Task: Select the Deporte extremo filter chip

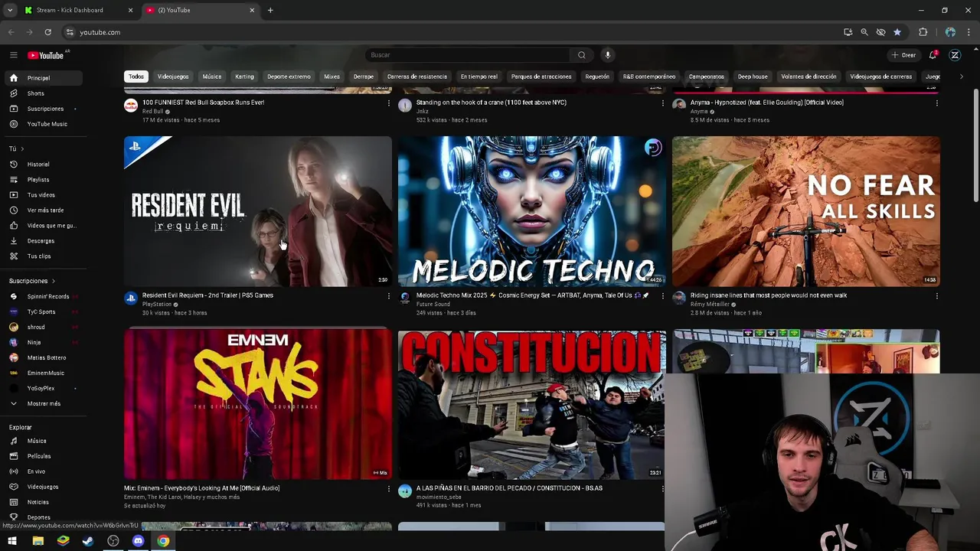Action: tap(289, 77)
